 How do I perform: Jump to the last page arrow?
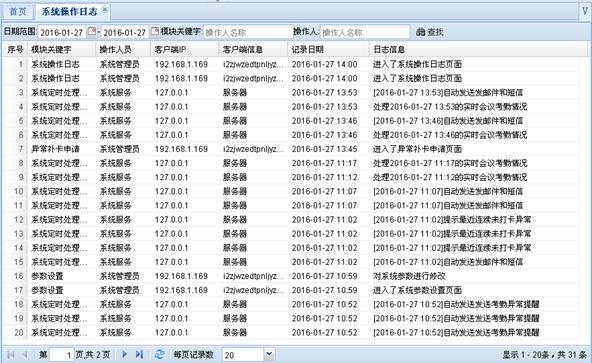139,354
